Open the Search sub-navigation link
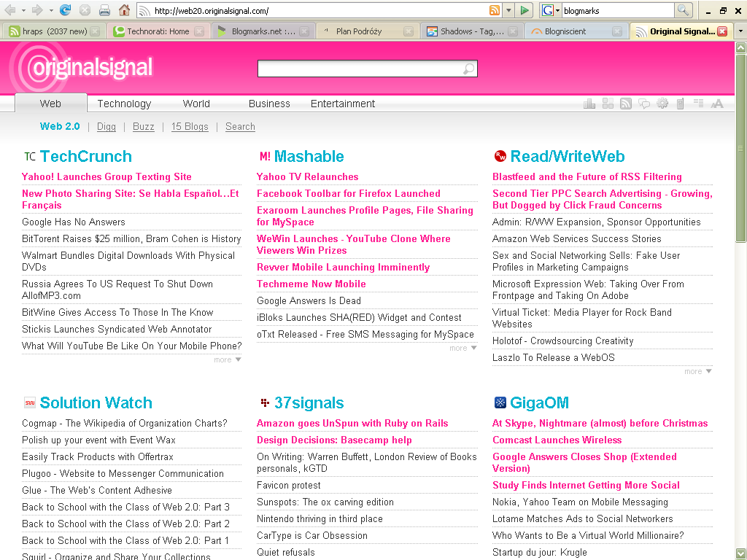 240,127
